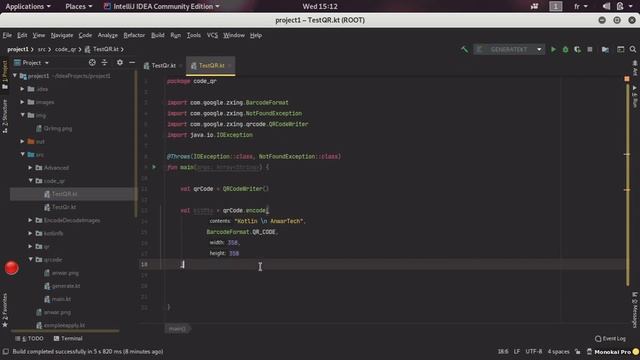
Task: Click the yellow circle at status bar end
Action: 636,351
